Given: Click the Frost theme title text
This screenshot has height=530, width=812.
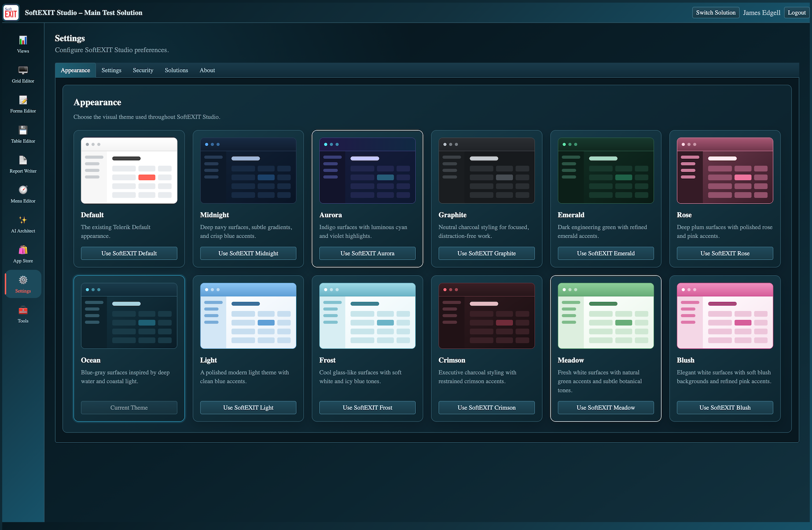Looking at the screenshot, I should tap(327, 360).
